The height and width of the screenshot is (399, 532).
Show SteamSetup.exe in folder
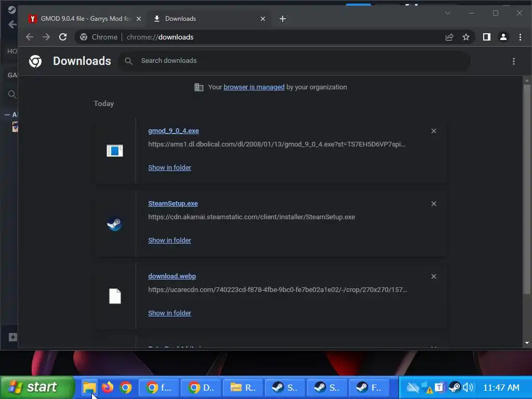[170, 240]
